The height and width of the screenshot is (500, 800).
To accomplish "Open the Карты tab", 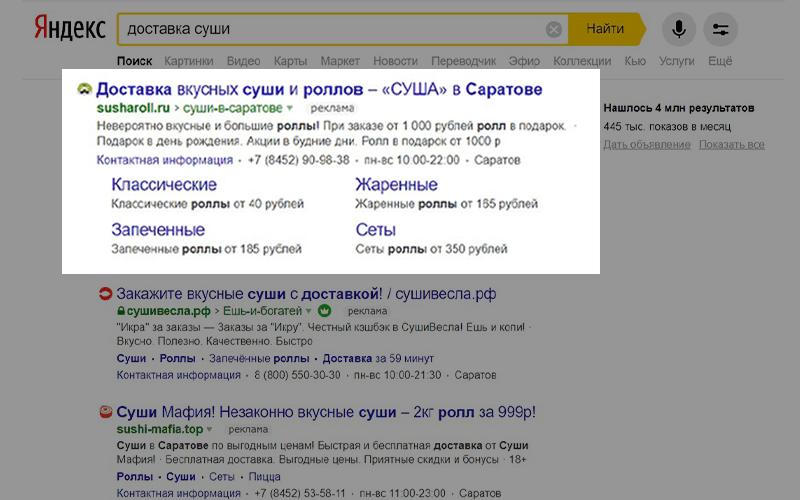I will pos(290,61).
